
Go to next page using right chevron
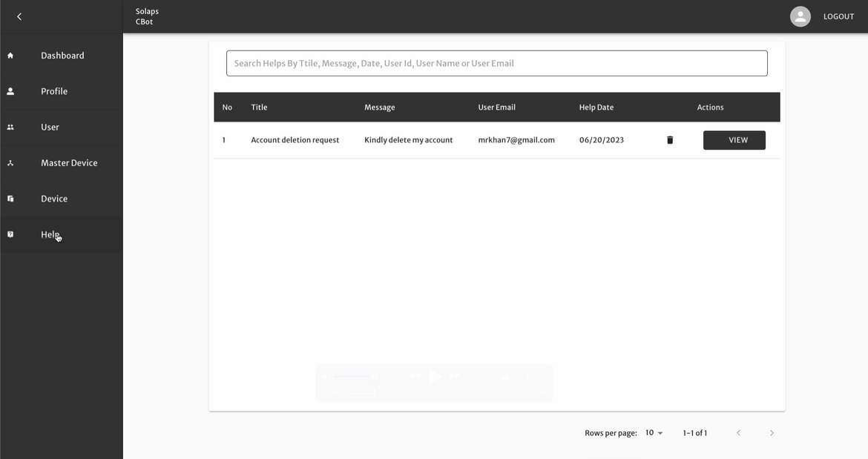[x=772, y=433]
